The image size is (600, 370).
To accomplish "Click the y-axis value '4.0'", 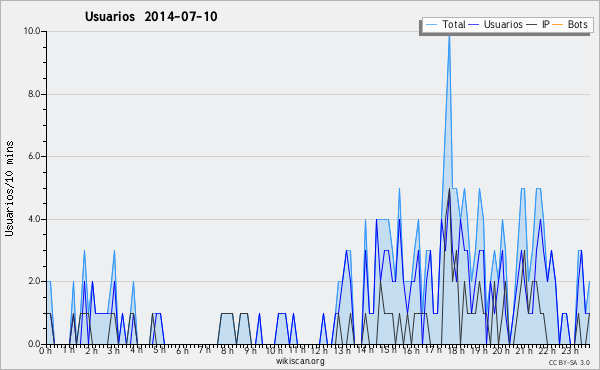I will (34, 219).
